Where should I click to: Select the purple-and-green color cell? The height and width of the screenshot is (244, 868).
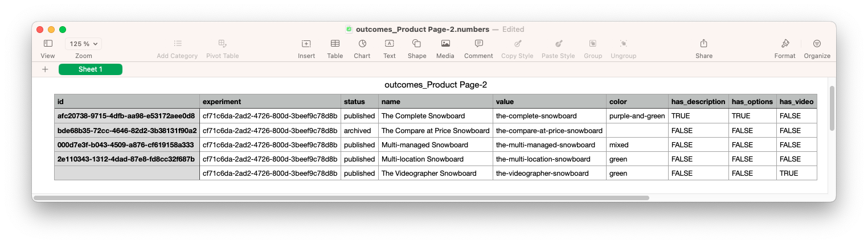click(x=637, y=116)
